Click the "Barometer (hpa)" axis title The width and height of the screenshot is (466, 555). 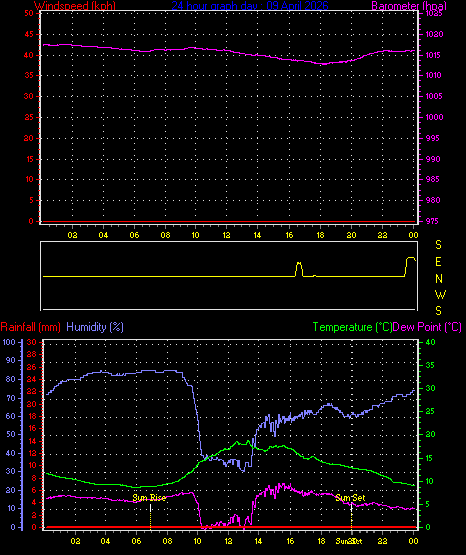(409, 6)
